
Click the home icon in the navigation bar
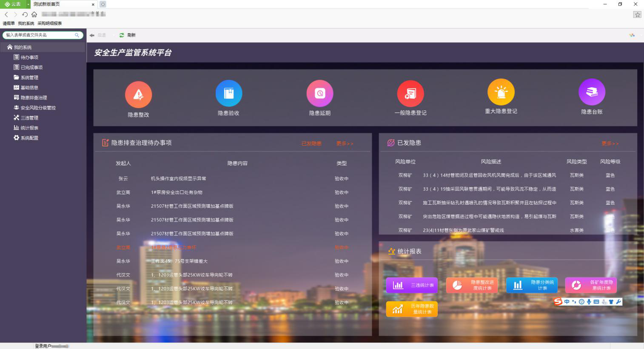(34, 14)
